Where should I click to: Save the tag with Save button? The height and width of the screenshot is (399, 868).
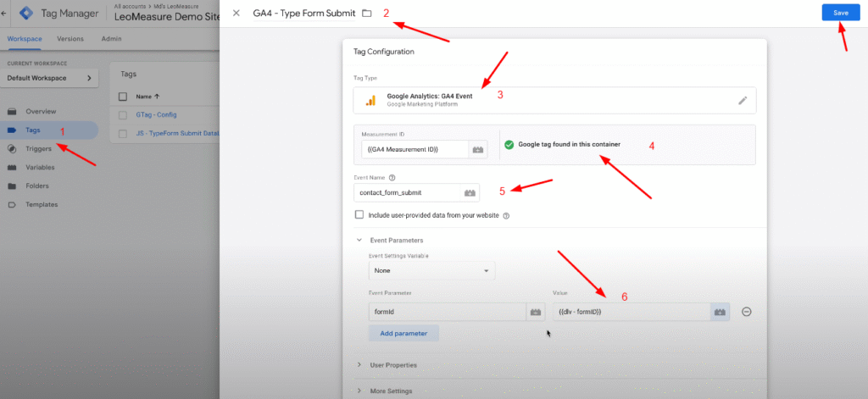841,13
